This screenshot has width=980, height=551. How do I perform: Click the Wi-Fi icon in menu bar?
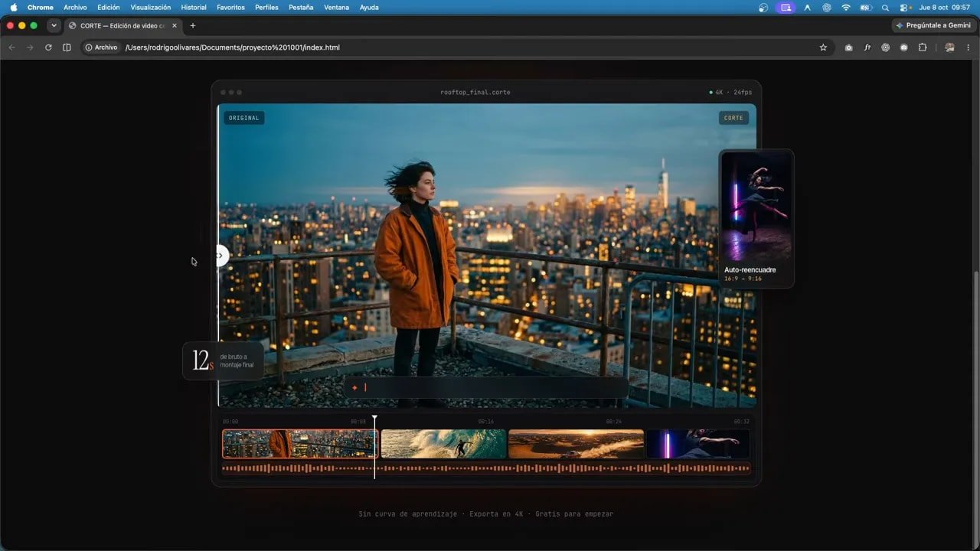click(x=846, y=8)
